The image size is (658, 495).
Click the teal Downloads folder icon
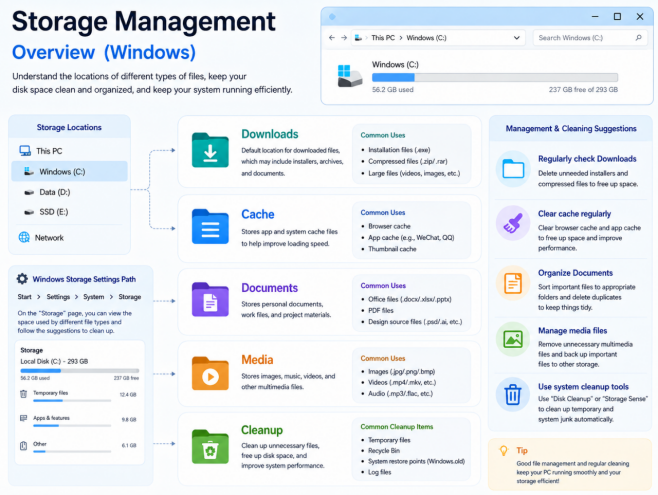click(210, 150)
